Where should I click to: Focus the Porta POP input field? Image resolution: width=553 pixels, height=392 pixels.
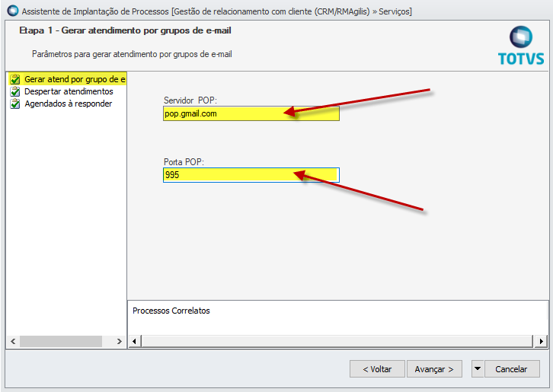pyautogui.click(x=251, y=175)
